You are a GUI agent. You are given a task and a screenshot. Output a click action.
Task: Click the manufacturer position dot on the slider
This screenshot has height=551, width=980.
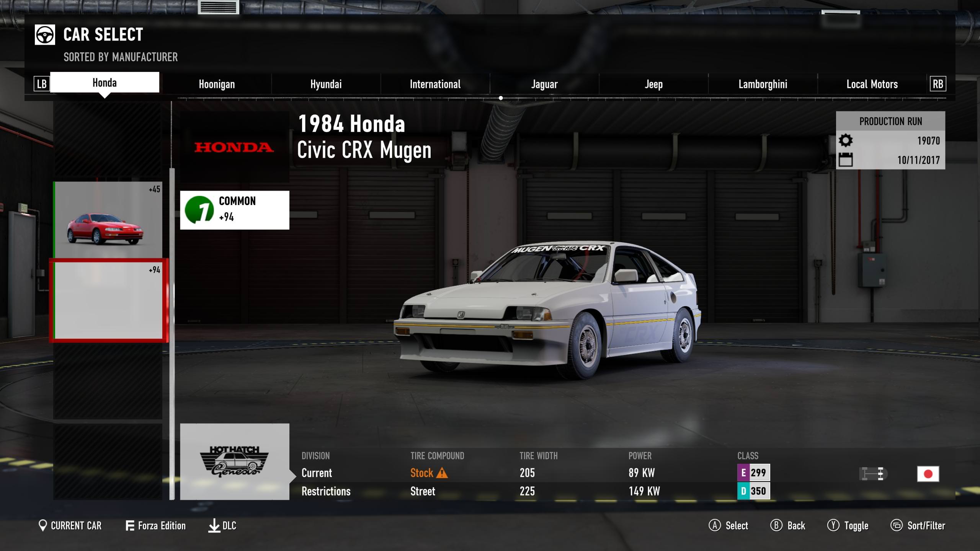pos(501,98)
